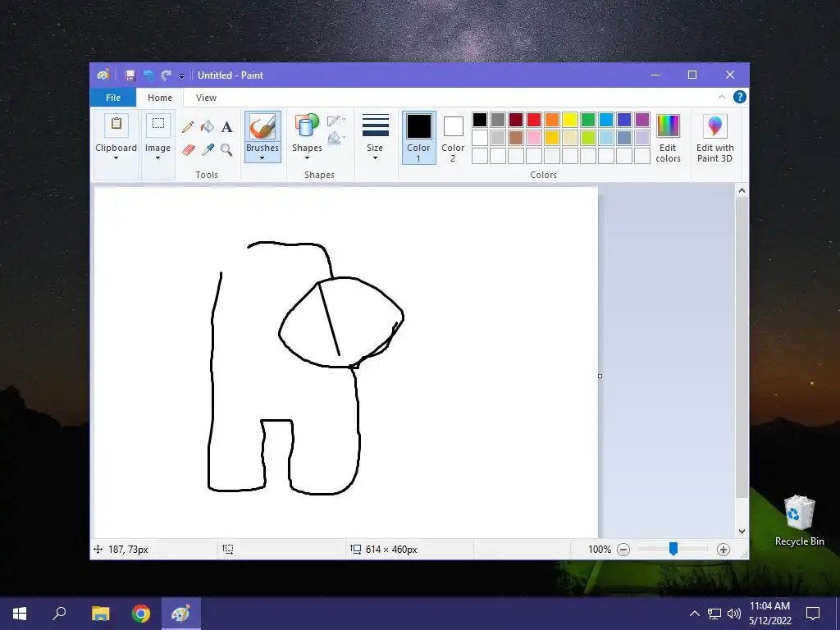Screen dimensions: 840x630
Task: Click the Save icon in title bar
Action: coord(130,75)
